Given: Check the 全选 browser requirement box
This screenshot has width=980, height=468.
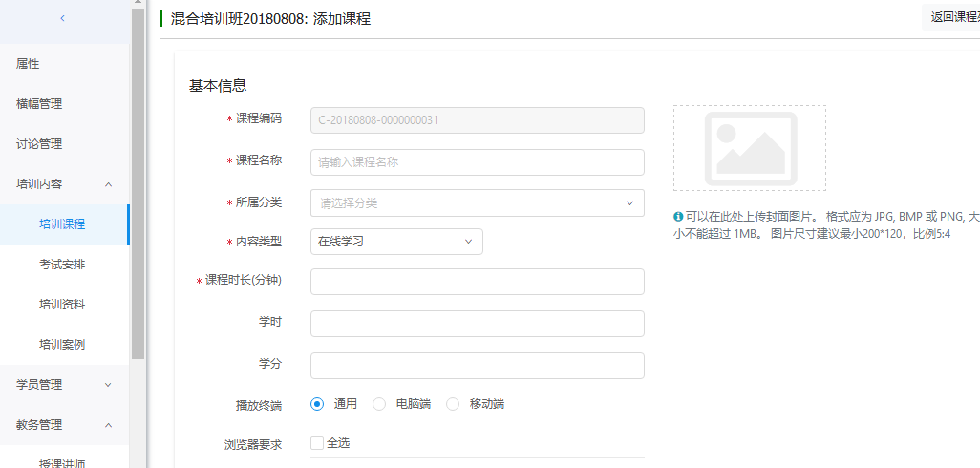Looking at the screenshot, I should tap(317, 443).
